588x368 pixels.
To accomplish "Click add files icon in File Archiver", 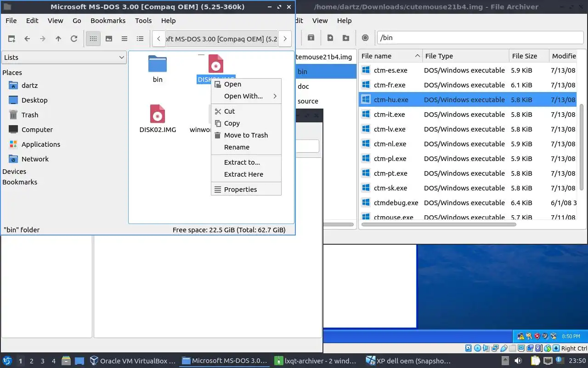I will pyautogui.click(x=330, y=38).
